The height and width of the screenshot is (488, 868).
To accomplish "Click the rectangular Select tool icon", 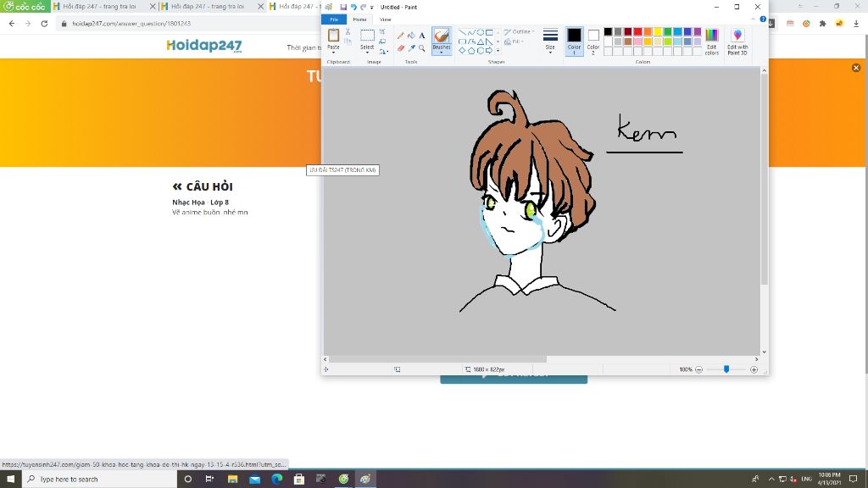I will 367,36.
